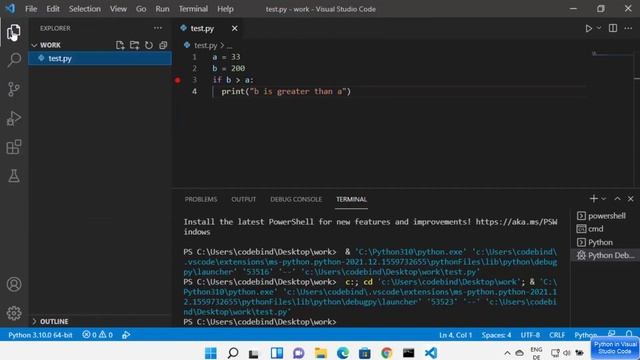Screen dimensions: 640x360
Task: Collapse all folders in Explorer
Action: (163, 45)
